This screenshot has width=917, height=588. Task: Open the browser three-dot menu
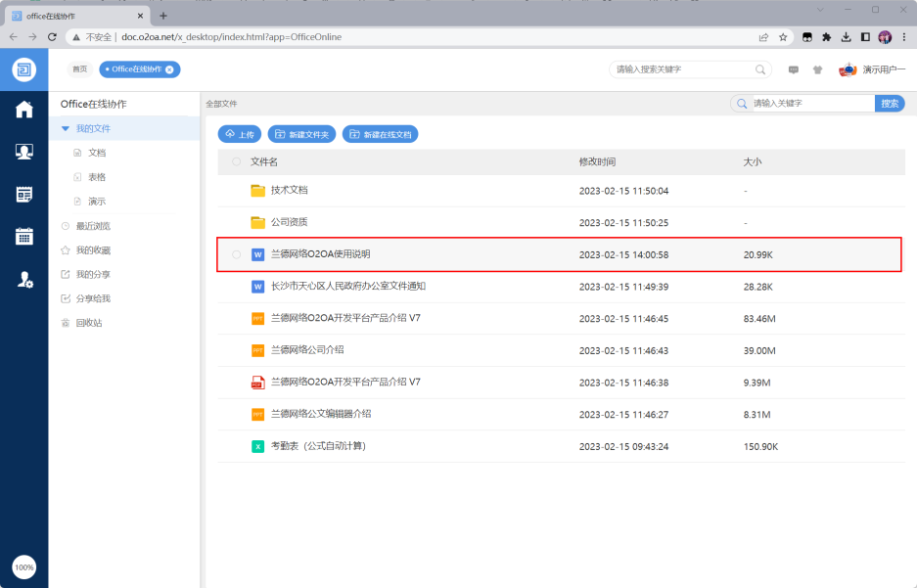[x=904, y=37]
